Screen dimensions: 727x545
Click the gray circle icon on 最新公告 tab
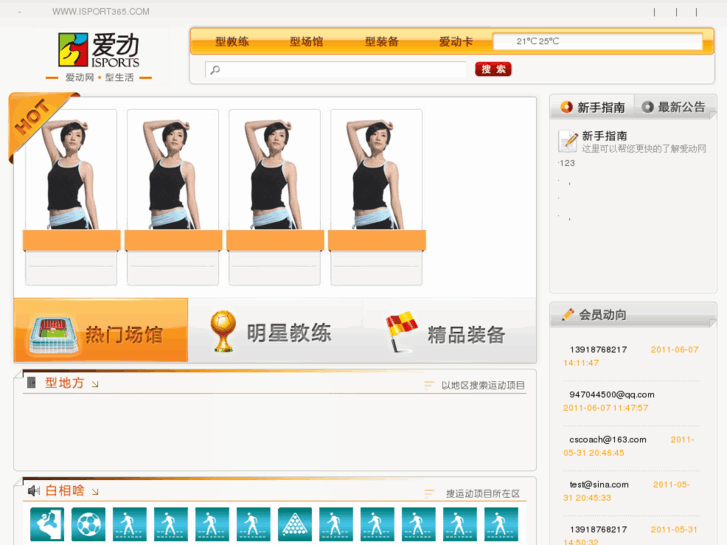point(648,107)
